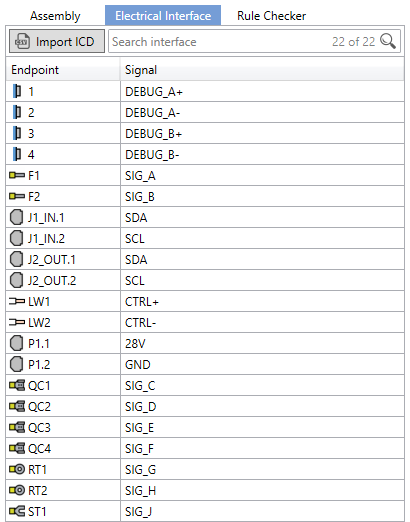Screen dimensions: 410x522
Task: Select the DEBUG_A- signal cell
Action: click(x=262, y=112)
